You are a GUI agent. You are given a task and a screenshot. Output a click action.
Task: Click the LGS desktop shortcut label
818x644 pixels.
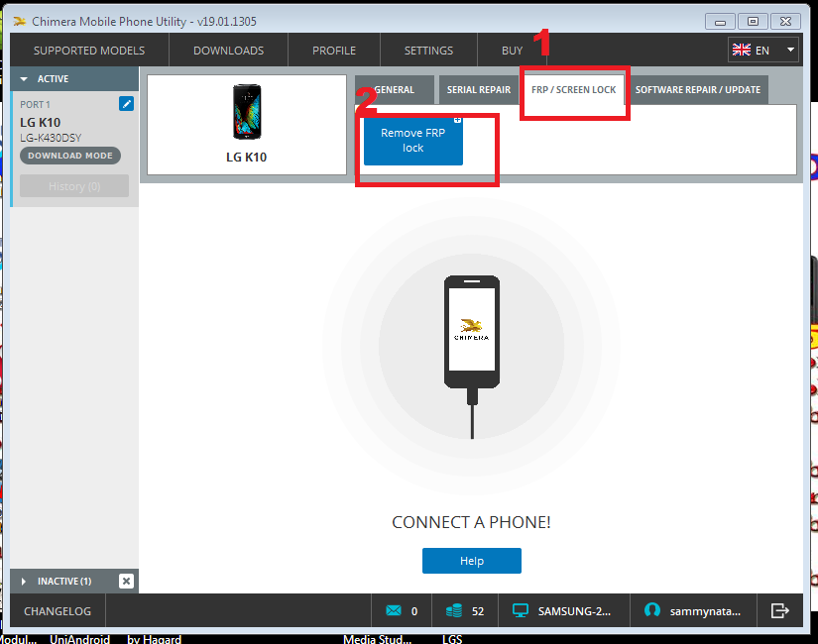coord(452,639)
